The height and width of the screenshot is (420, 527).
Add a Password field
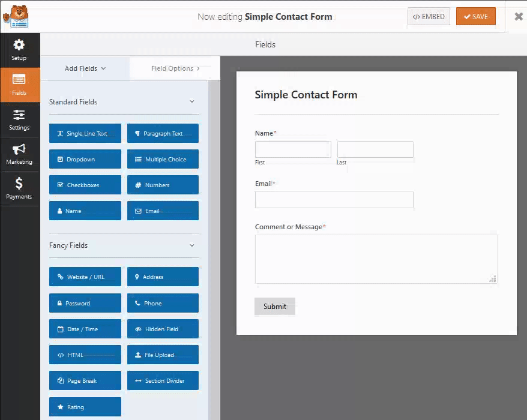85,303
